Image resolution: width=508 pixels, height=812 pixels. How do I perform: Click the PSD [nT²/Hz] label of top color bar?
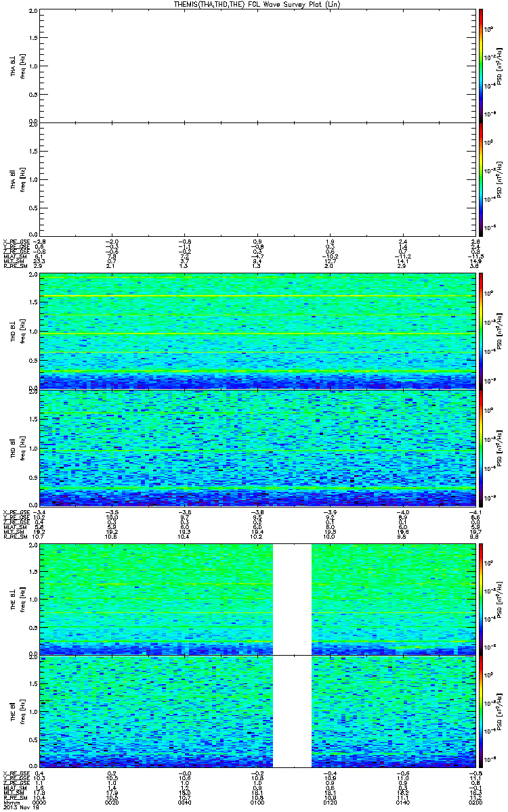point(500,66)
